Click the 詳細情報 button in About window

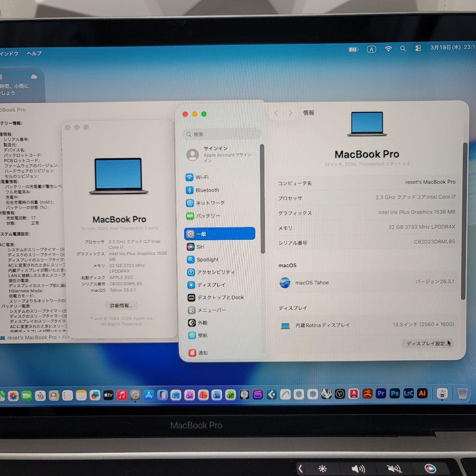(121, 305)
